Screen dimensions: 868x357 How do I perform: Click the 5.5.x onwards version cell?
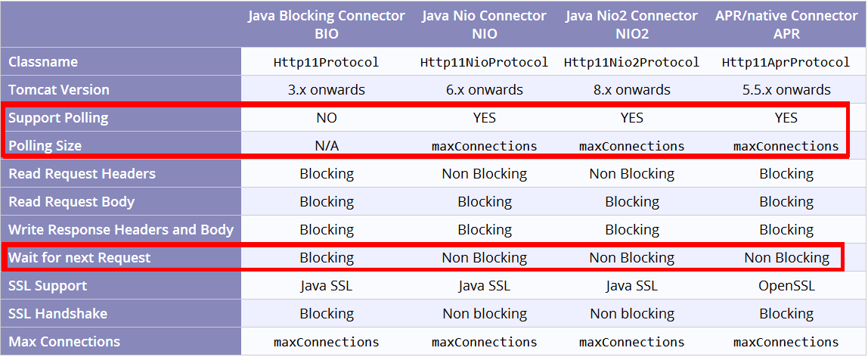(786, 90)
